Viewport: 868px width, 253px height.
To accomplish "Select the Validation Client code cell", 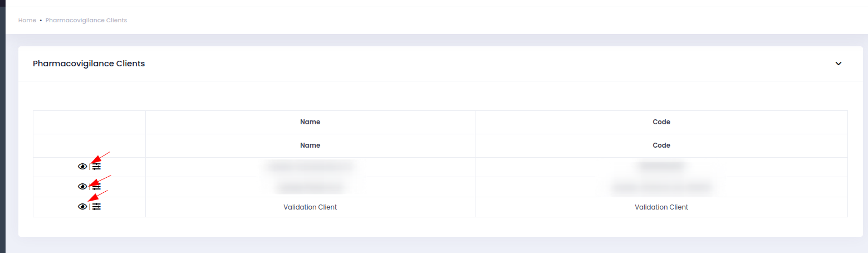I will tap(661, 207).
